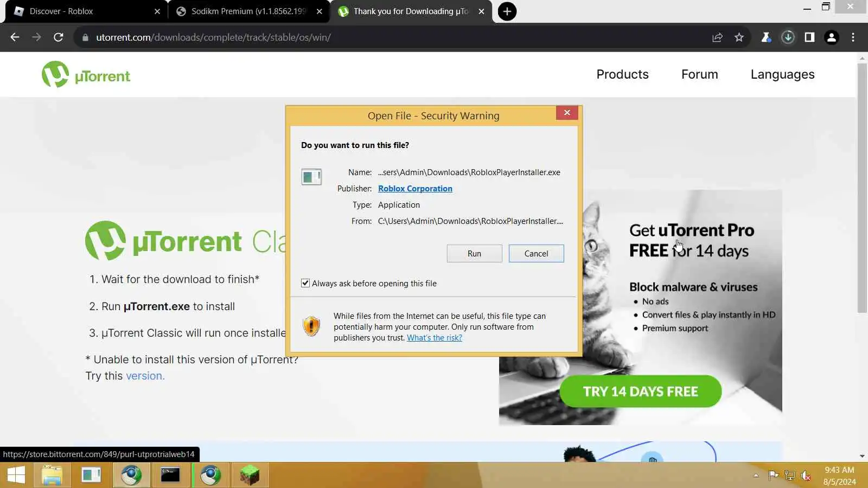Open the browser downloads icon
868x488 pixels.
click(x=788, y=37)
